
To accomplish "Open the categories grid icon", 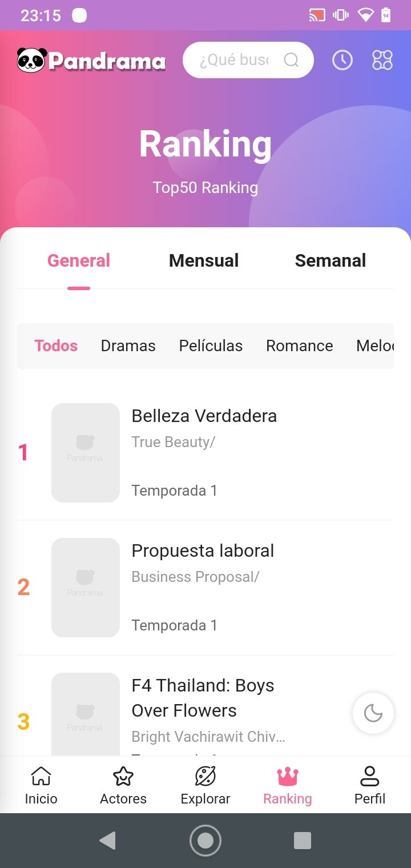I will pos(382,60).
